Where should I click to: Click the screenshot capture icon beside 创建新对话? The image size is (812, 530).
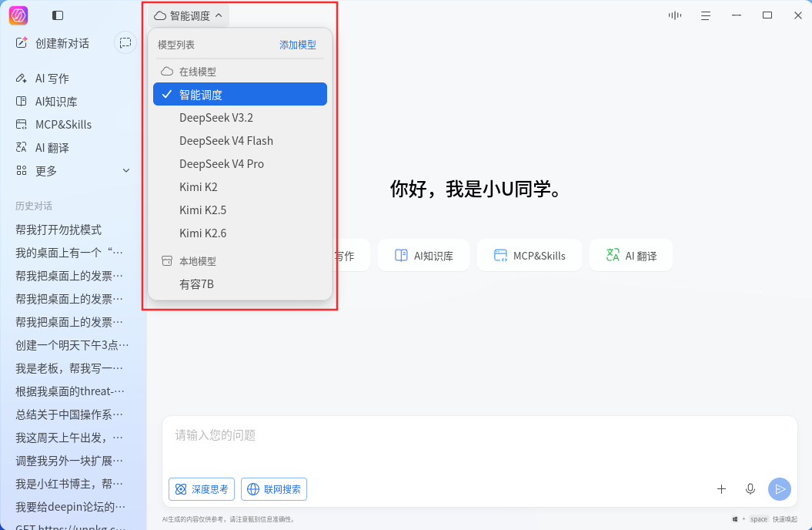(x=125, y=43)
